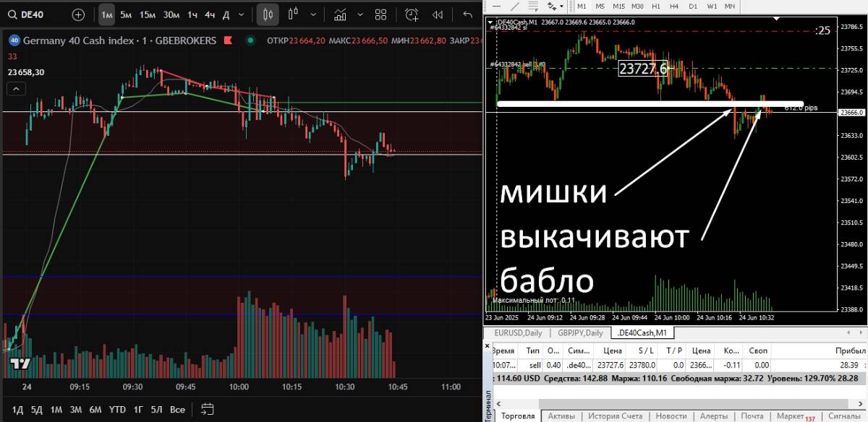The height and width of the screenshot is (422, 868).
Task: Open the Алерты terminal tab
Action: 714,416
